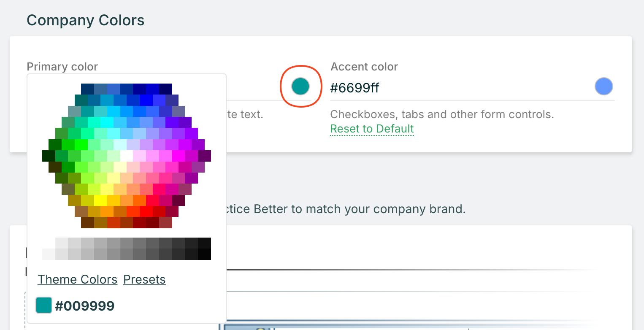The width and height of the screenshot is (644, 330).
Task: Click the selected color preview square beside #009999
Action: click(x=43, y=305)
